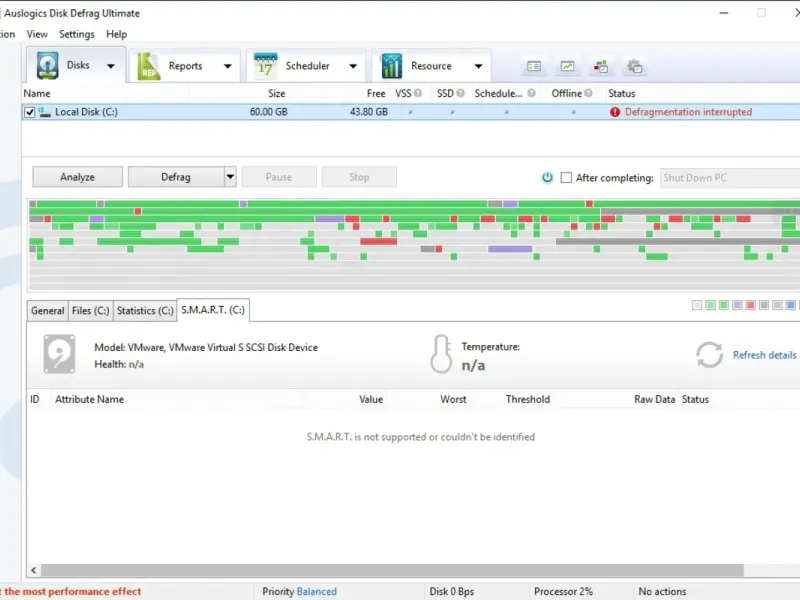Click the Disks toolbar icon

click(x=47, y=65)
